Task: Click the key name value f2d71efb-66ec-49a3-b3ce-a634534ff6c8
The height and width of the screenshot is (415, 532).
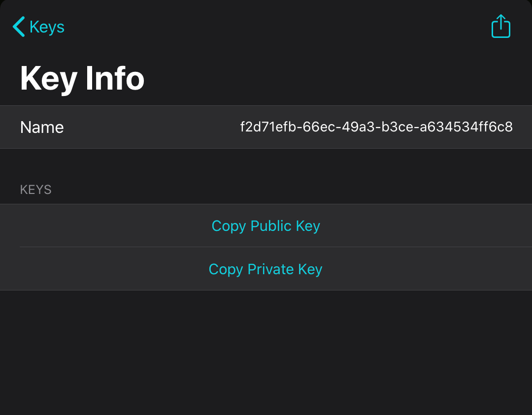Action: coord(376,128)
